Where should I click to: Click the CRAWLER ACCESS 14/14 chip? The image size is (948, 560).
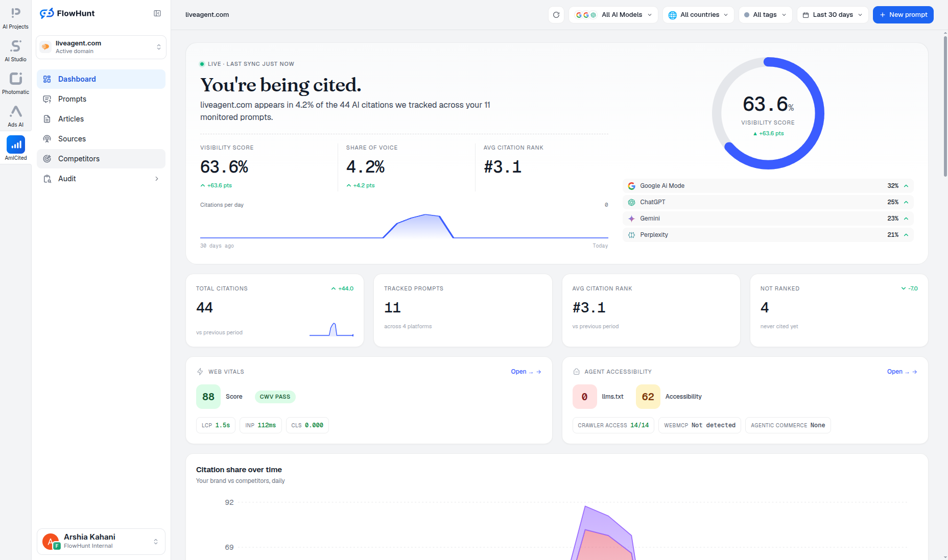pyautogui.click(x=613, y=425)
